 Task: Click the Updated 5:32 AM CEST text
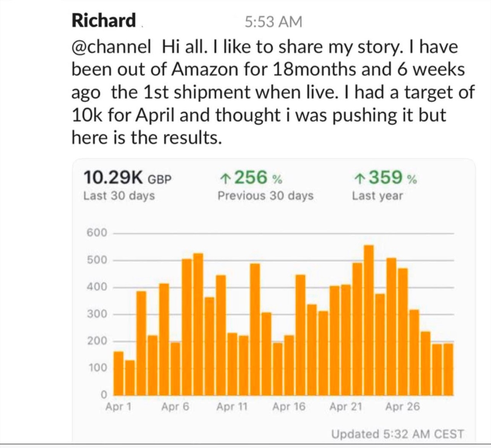tap(398, 434)
